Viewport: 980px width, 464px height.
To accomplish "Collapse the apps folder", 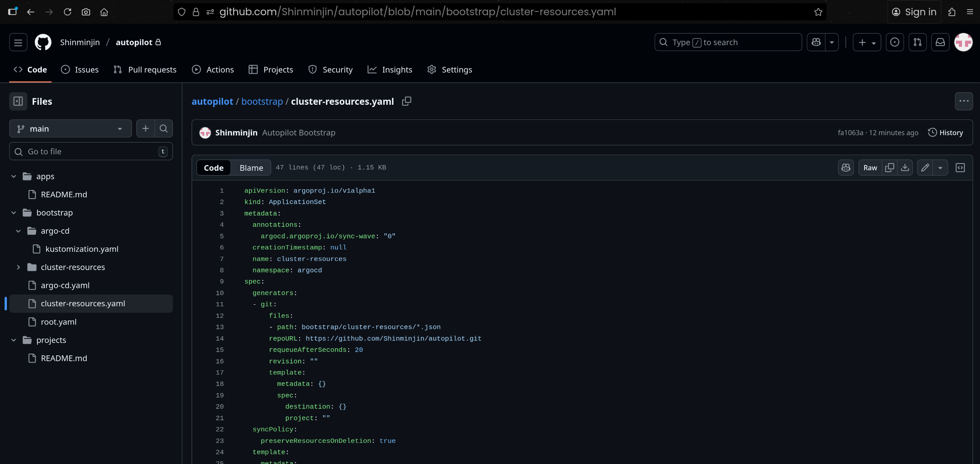I will click(x=14, y=177).
